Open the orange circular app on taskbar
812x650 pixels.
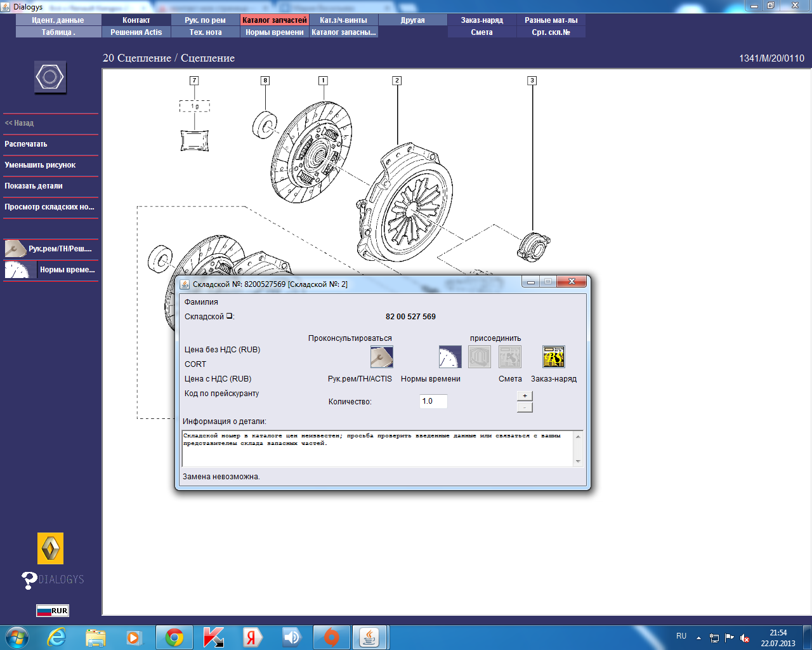click(x=331, y=637)
